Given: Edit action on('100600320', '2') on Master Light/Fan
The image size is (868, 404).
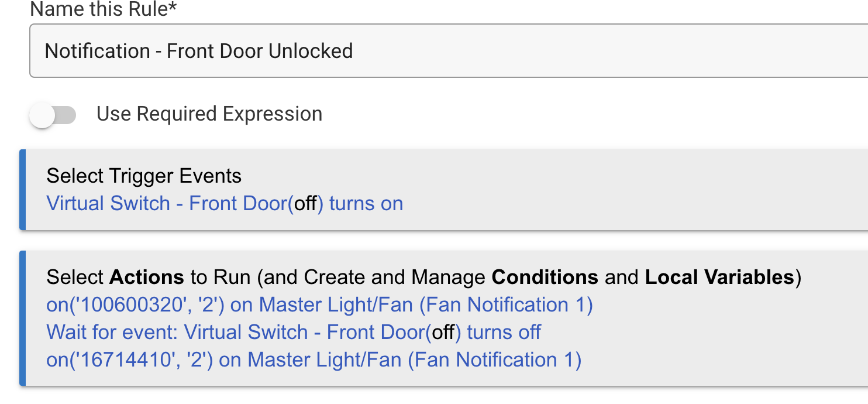Looking at the screenshot, I should (319, 304).
